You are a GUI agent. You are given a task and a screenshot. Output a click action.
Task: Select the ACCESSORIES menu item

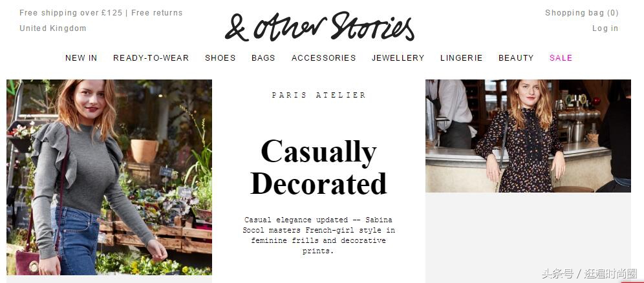click(324, 58)
